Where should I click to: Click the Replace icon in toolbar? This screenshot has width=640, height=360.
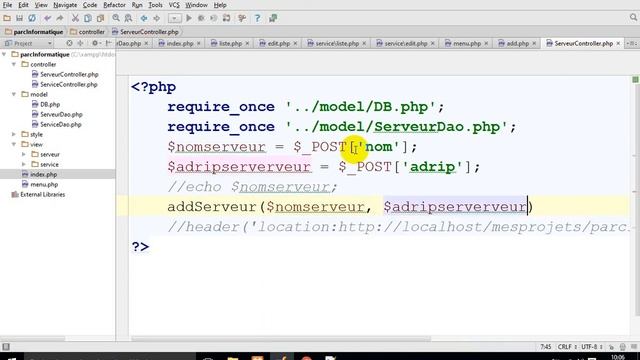[128, 18]
